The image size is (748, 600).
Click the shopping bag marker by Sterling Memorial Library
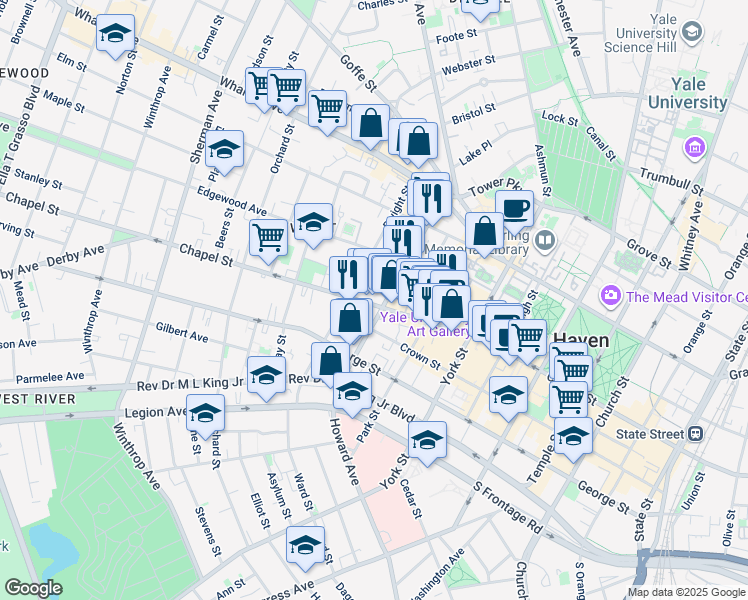point(484,234)
